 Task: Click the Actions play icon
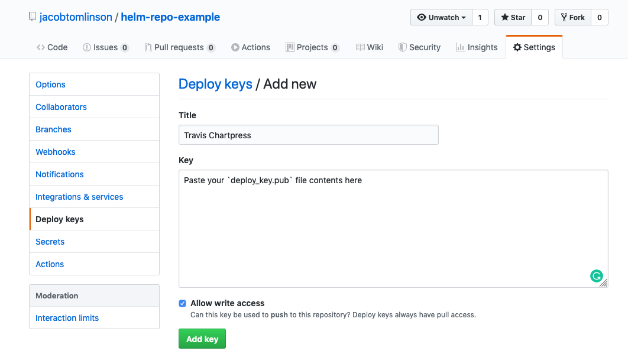pos(237,47)
